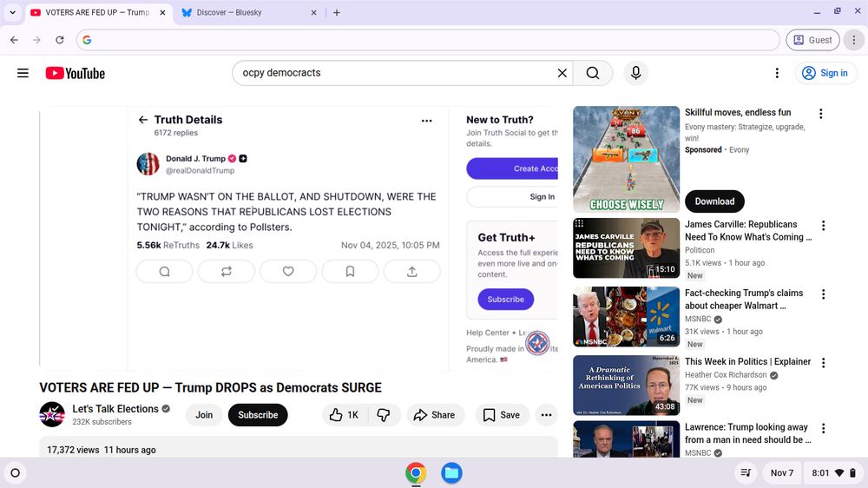Click the Sign in button
This screenshot has width=868, height=488.
(x=826, y=73)
